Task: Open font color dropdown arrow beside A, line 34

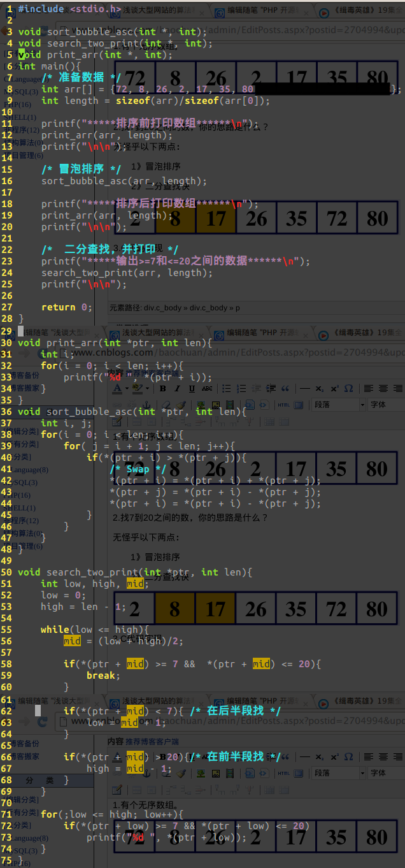Action: point(125,389)
